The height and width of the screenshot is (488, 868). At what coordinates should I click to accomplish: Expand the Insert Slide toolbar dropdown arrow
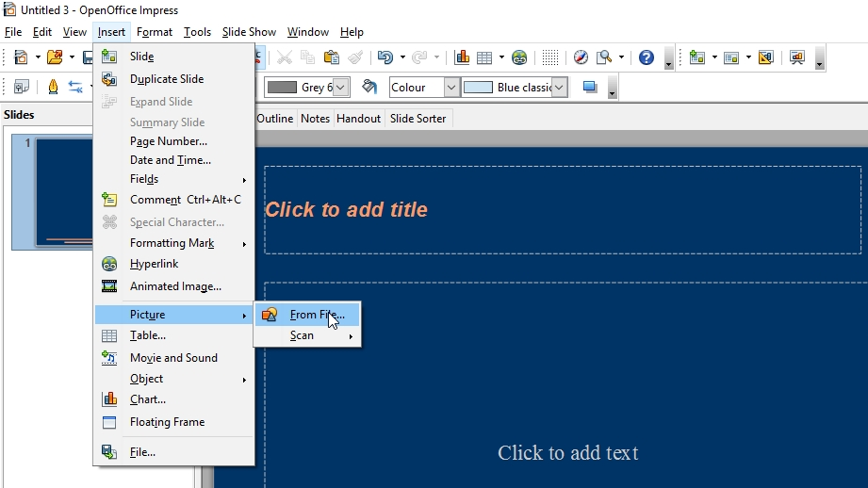click(x=714, y=57)
